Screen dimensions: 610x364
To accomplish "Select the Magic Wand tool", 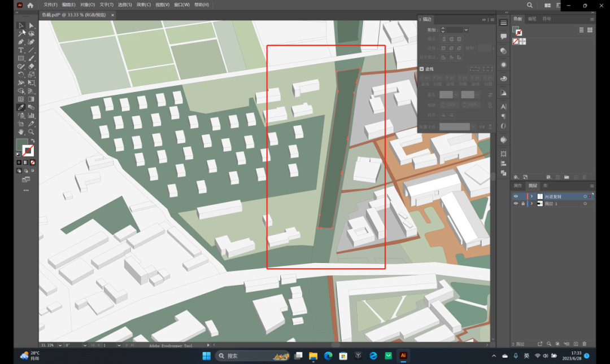I will [x=21, y=34].
